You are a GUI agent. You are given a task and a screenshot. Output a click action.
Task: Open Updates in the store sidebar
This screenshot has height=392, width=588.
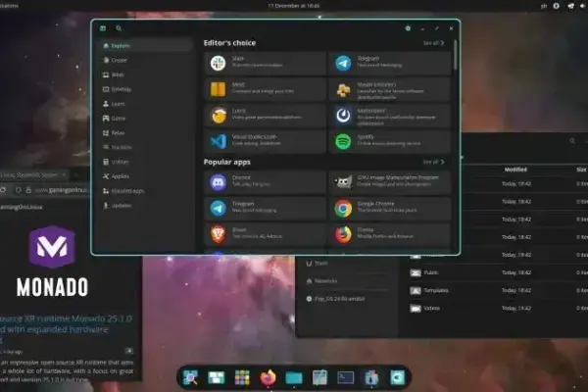(x=146, y=205)
